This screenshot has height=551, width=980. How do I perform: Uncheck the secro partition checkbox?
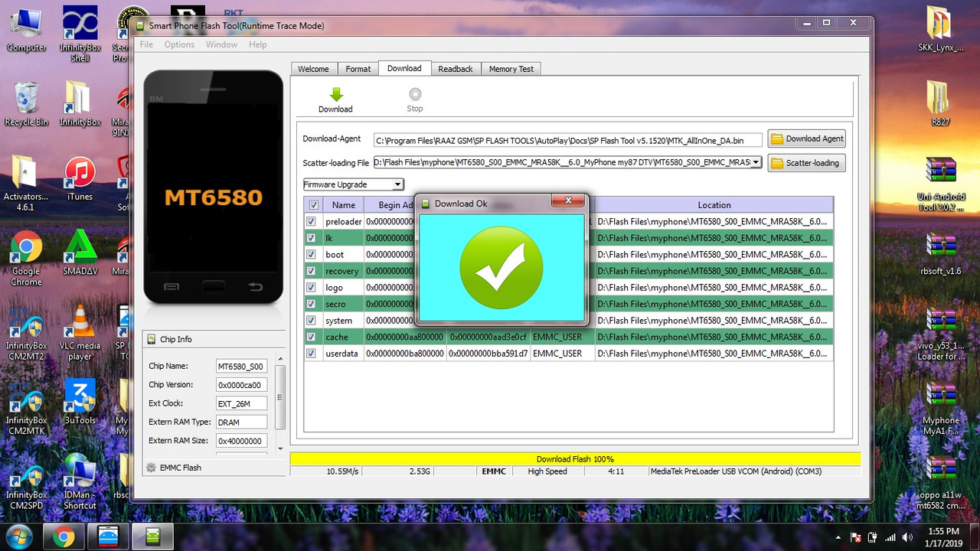(311, 304)
